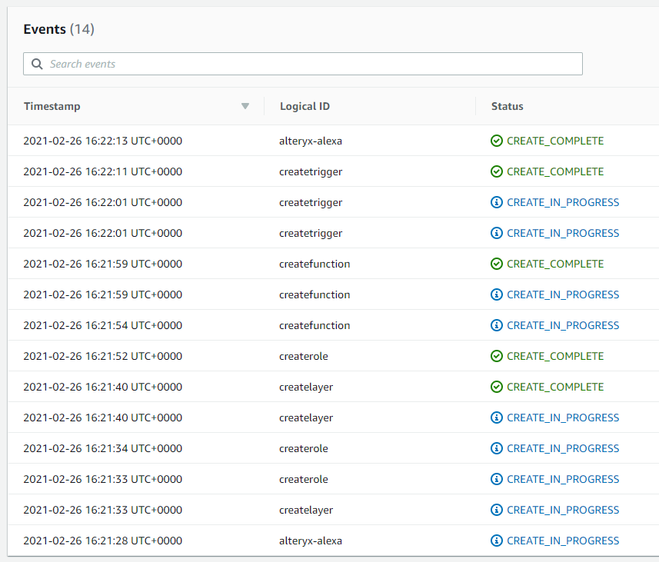The height and width of the screenshot is (562, 659).
Task: Click the Logical ID column header
Action: [305, 106]
